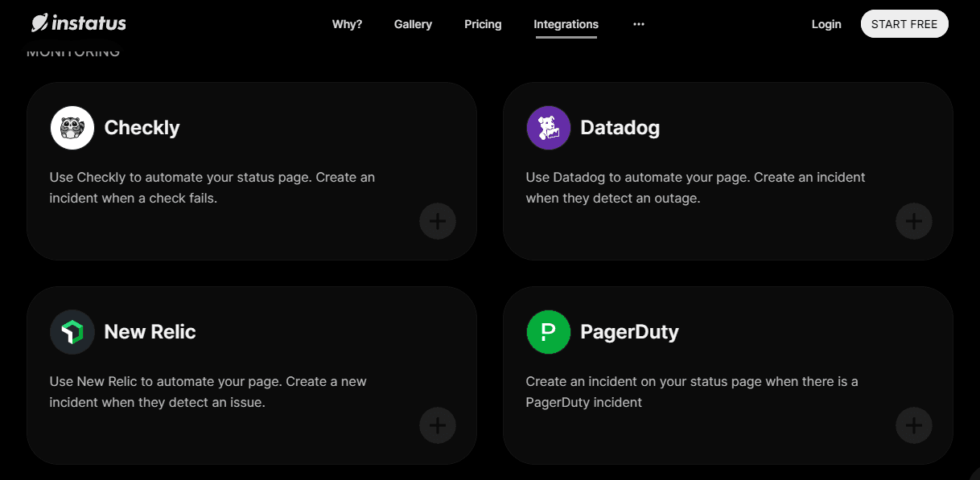
Task: Select the Integrations nav item
Action: click(x=566, y=24)
